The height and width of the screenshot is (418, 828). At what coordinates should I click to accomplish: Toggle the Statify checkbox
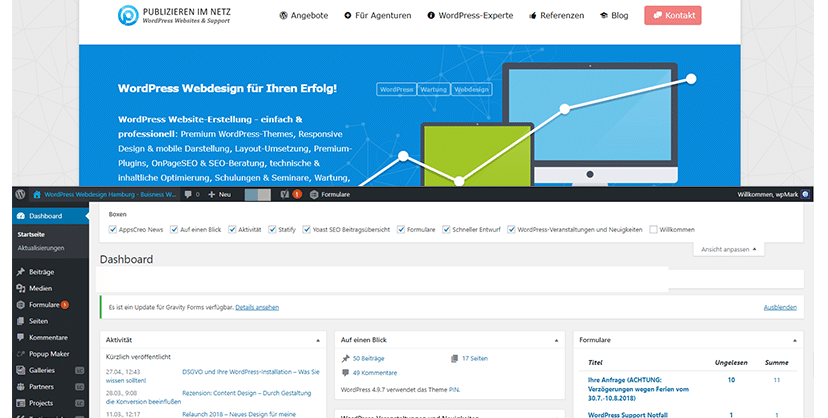pyautogui.click(x=272, y=229)
